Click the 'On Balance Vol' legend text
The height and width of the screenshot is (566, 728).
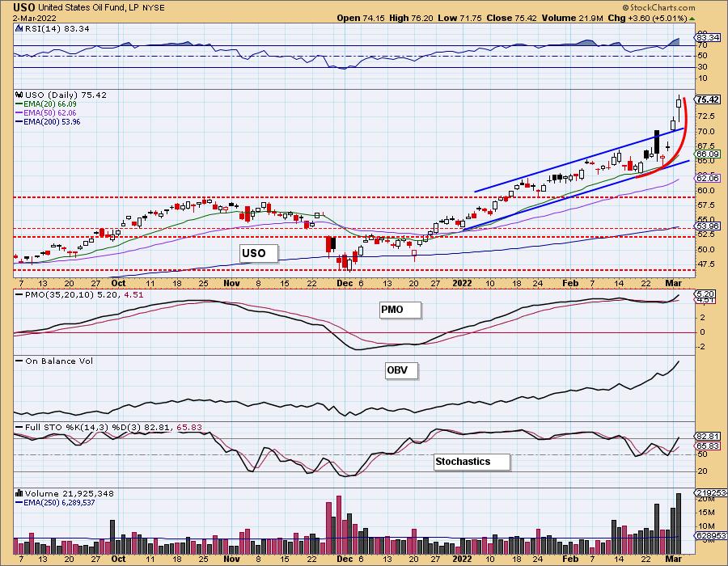tap(59, 361)
